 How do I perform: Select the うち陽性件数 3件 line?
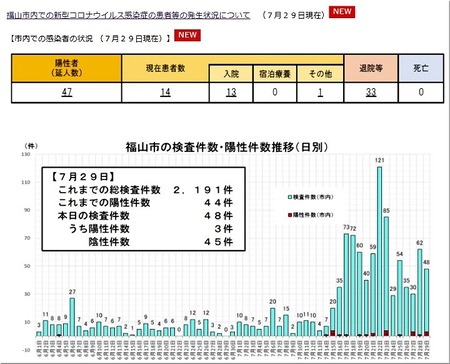click(151, 229)
